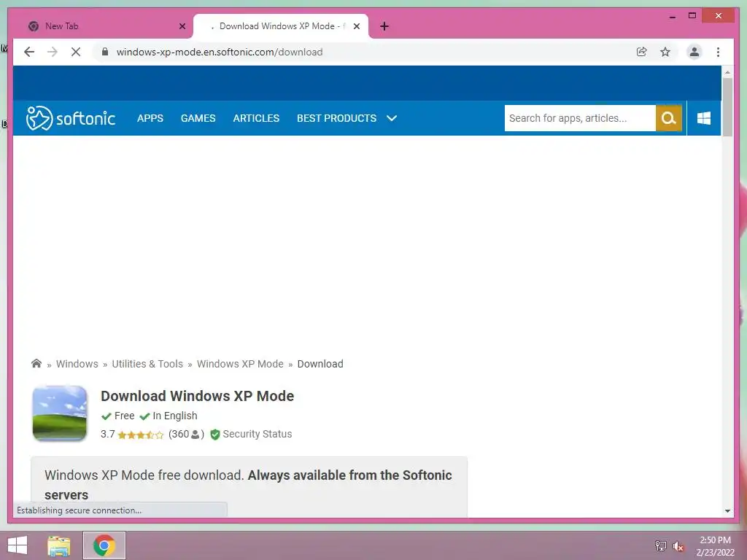The width and height of the screenshot is (747, 560).
Task: Select the Download Windows XP Mode tab
Action: pos(281,26)
